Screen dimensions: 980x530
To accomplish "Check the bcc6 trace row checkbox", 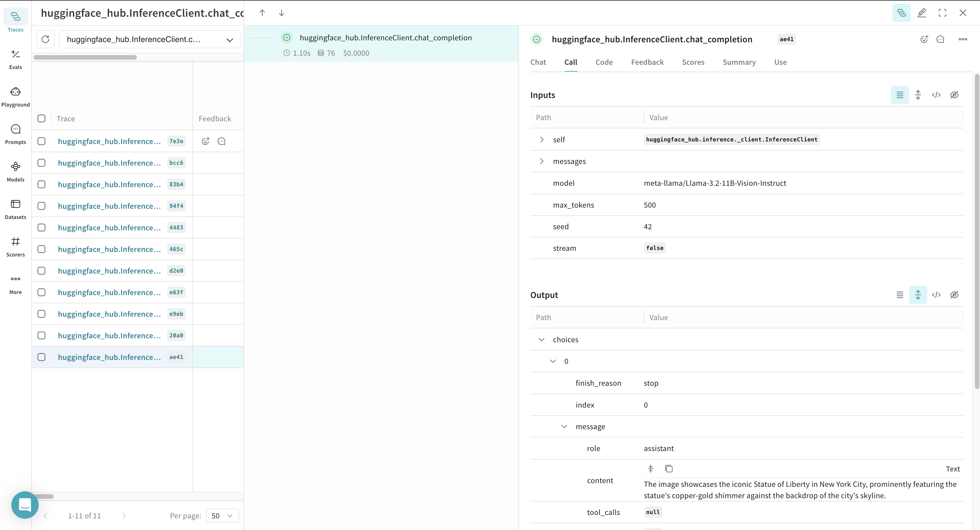I will pyautogui.click(x=41, y=163).
